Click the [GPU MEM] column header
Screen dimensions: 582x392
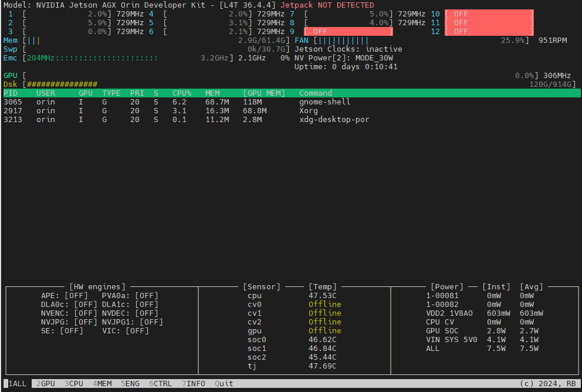point(264,93)
